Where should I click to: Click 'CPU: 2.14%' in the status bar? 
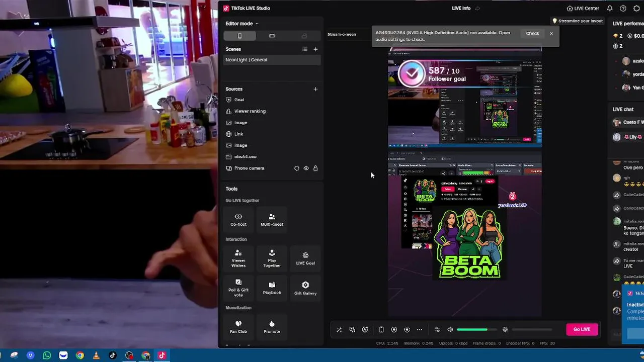387,343
